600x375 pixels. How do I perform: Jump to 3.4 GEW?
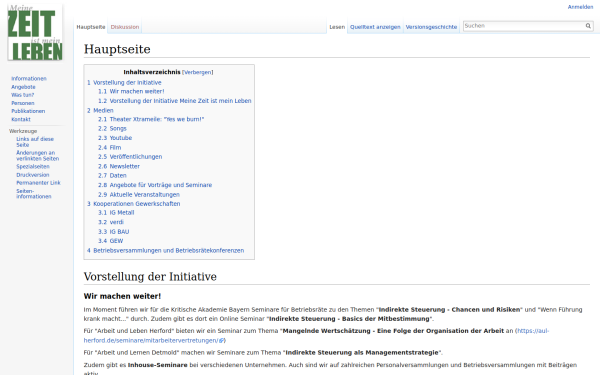(x=110, y=241)
